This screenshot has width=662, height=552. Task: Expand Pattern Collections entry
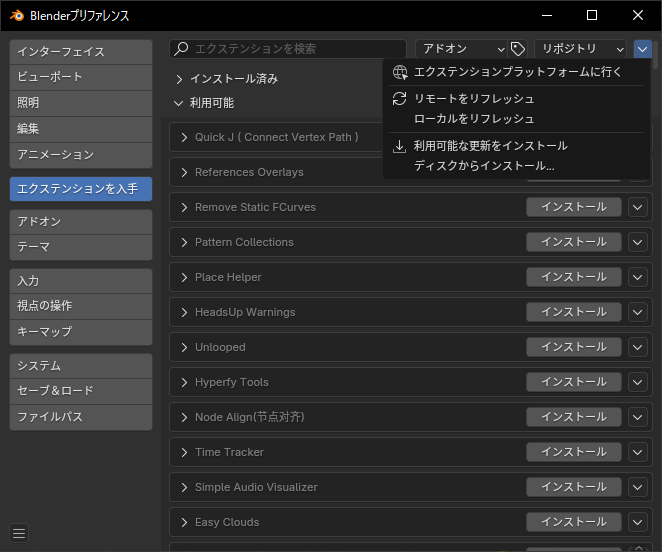tap(184, 242)
